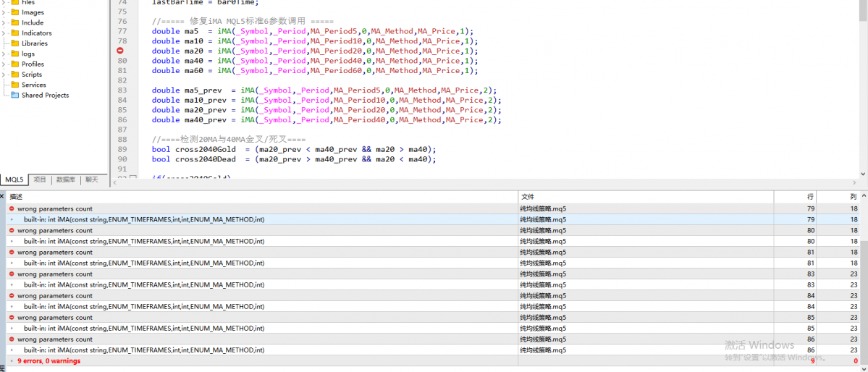Sort errors by the 行 column header
Screen dimensions: 868x372
(795, 197)
